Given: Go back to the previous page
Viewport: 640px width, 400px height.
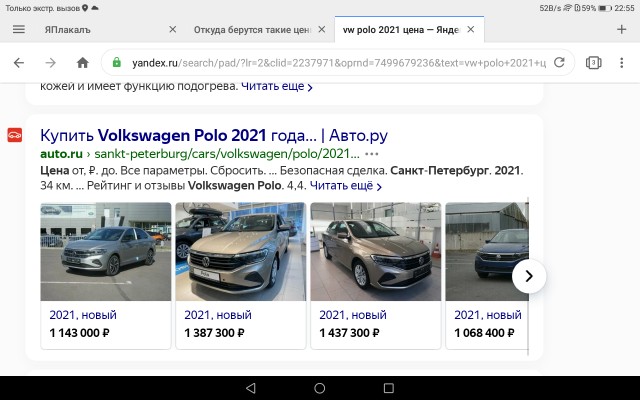Looking at the screenshot, I should point(19,63).
